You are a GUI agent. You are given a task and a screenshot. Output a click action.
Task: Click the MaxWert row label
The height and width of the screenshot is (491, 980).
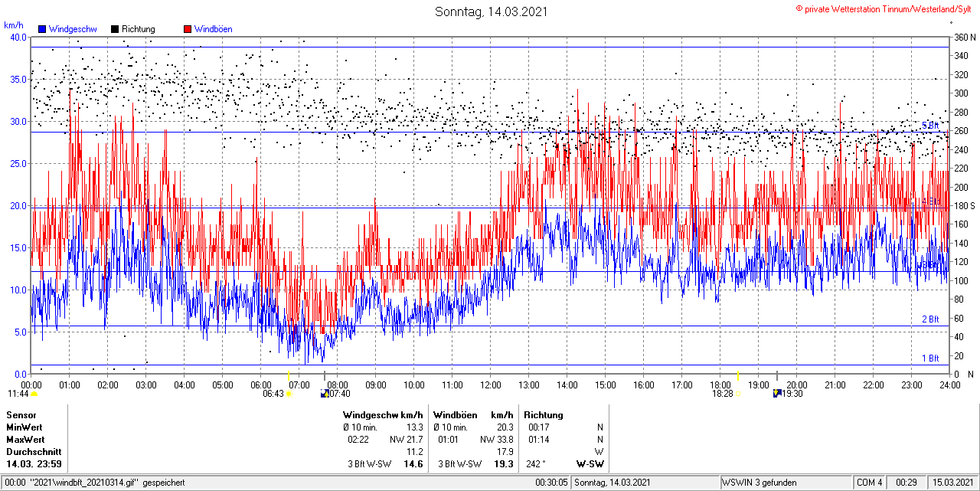[x=27, y=440]
